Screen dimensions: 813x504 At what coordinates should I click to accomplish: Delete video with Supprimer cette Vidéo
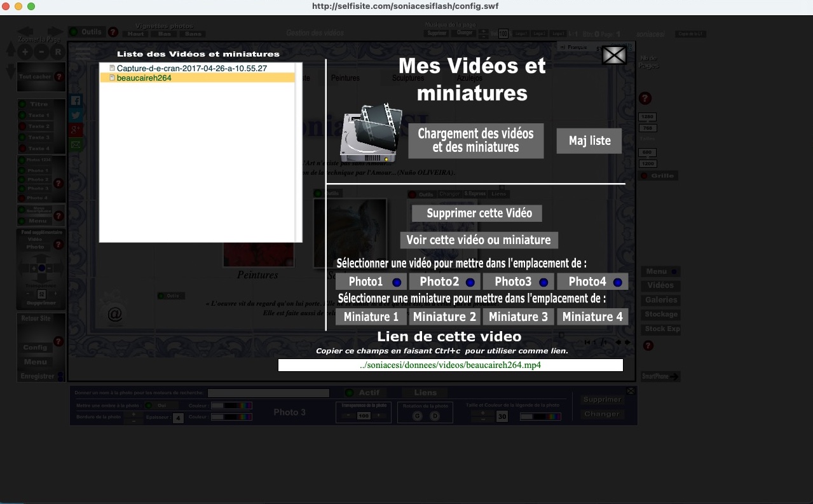(x=477, y=213)
